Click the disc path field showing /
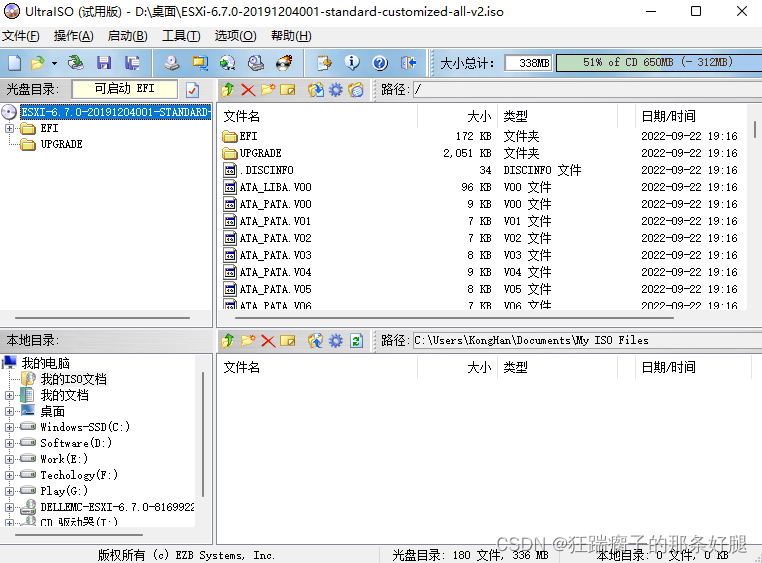762x563 pixels. pyautogui.click(x=588, y=89)
